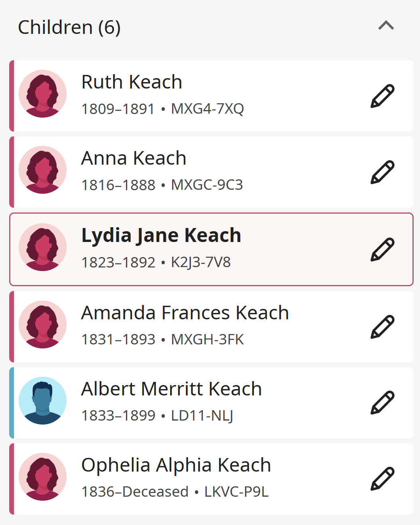Click pencil icon for Lydia Jane Keach
420x525 pixels.
coord(383,250)
